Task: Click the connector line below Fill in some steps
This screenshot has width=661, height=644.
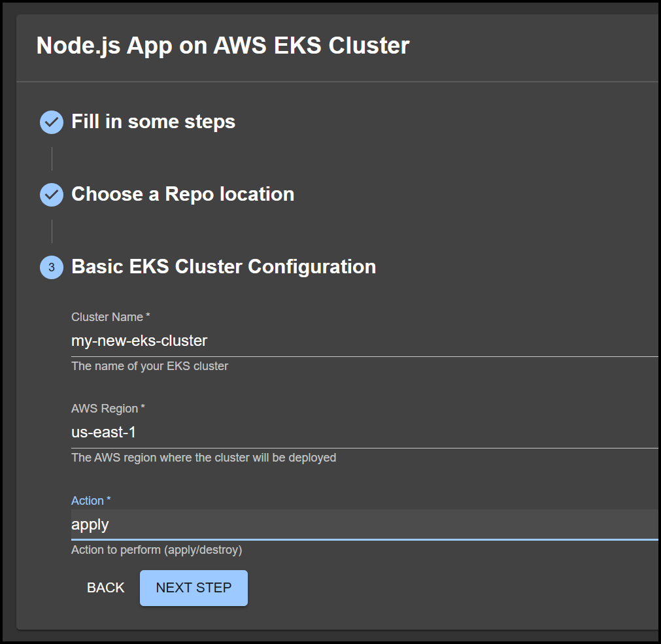Action: (x=52, y=159)
